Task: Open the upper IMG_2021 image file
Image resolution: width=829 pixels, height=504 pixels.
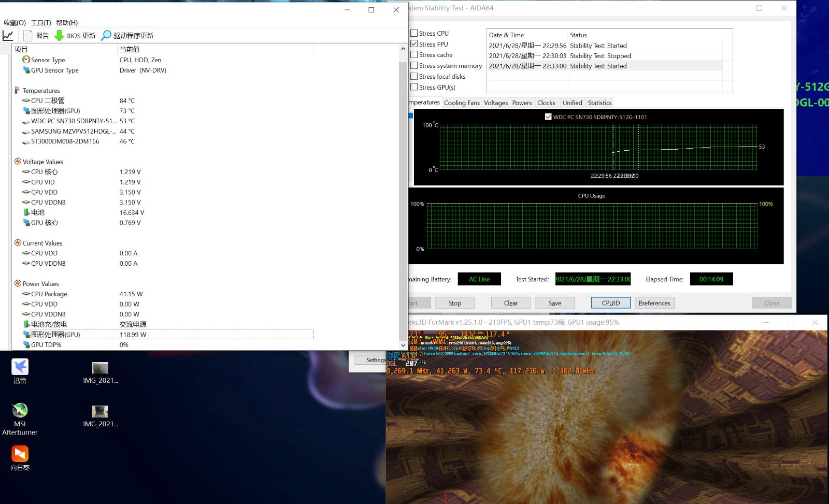Action: (100, 373)
